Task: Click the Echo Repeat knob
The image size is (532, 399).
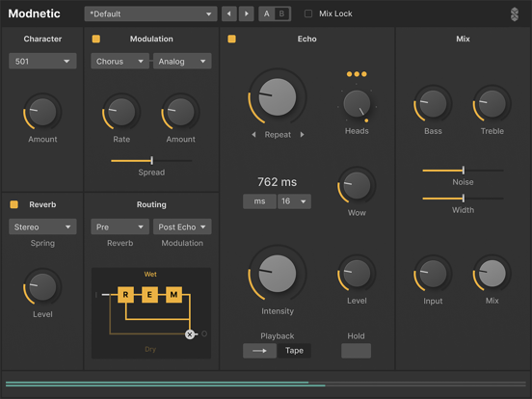Action: (278, 97)
